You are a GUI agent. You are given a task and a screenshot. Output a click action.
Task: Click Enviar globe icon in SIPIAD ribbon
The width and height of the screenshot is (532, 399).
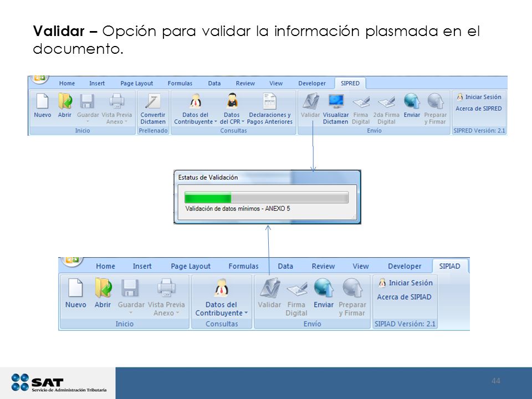(323, 293)
